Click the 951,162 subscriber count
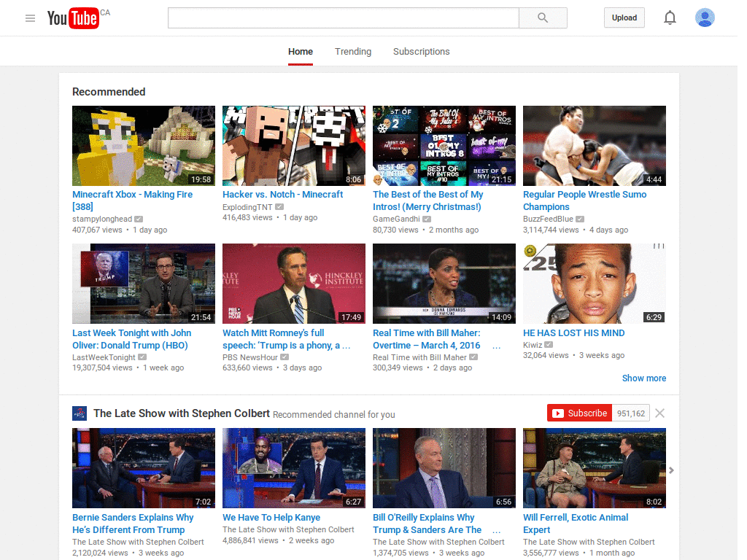 click(631, 413)
